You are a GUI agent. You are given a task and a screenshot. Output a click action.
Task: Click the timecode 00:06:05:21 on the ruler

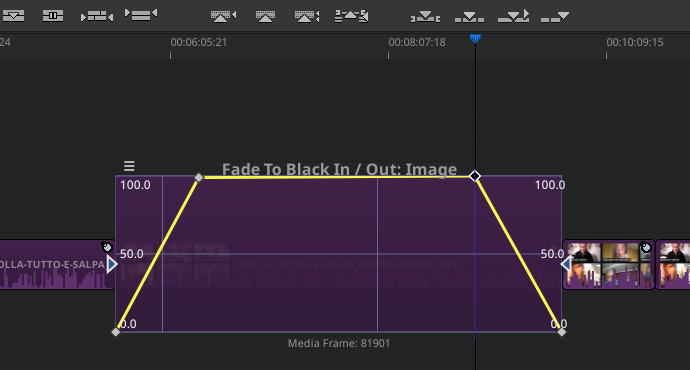coord(198,42)
